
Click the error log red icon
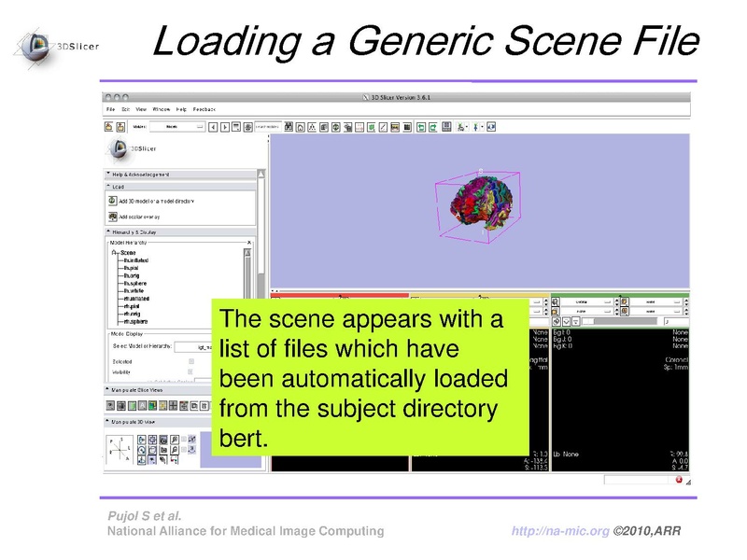coord(679,480)
